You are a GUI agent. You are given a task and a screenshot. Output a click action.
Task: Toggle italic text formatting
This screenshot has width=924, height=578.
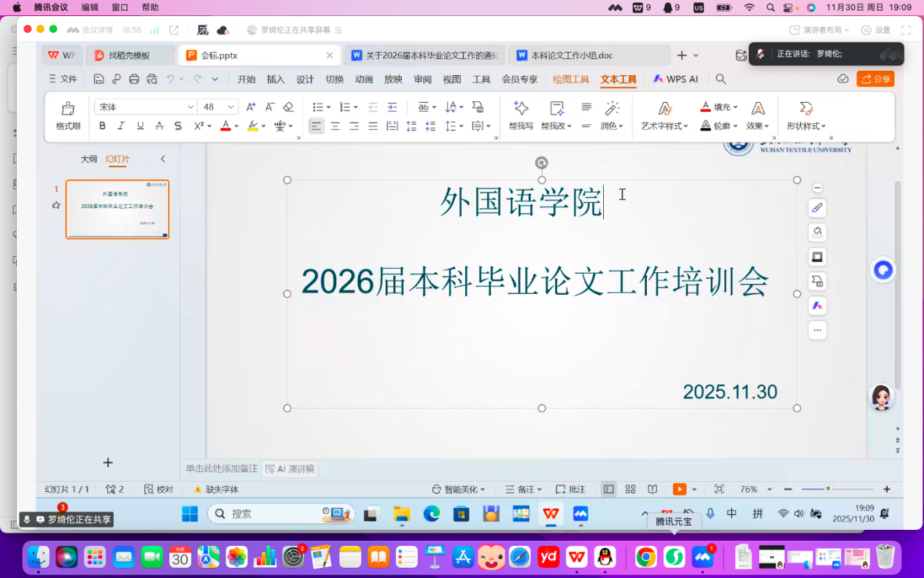(121, 126)
